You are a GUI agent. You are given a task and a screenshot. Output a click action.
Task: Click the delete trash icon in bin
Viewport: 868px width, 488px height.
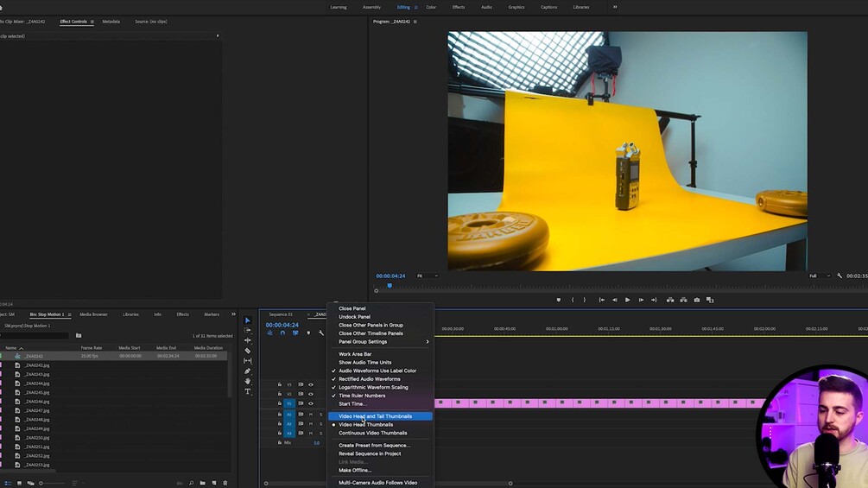point(225,483)
